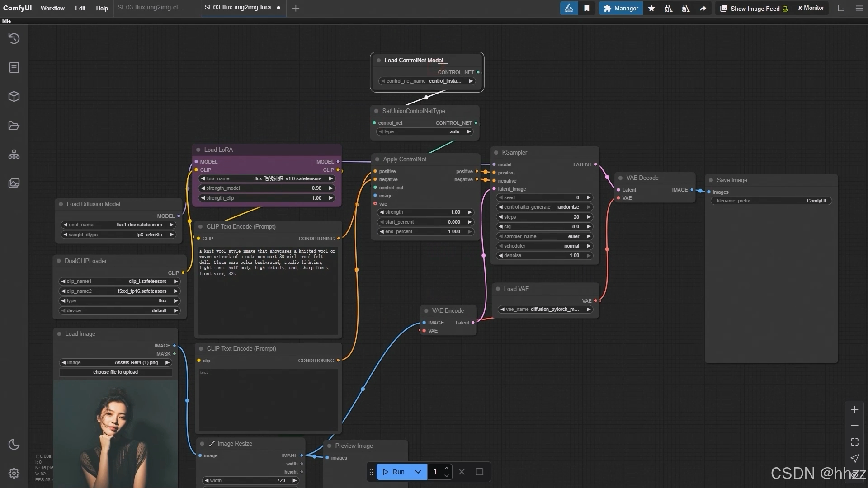Screen dimensions: 868x488
Task: Open the Workflow menu
Action: point(52,8)
